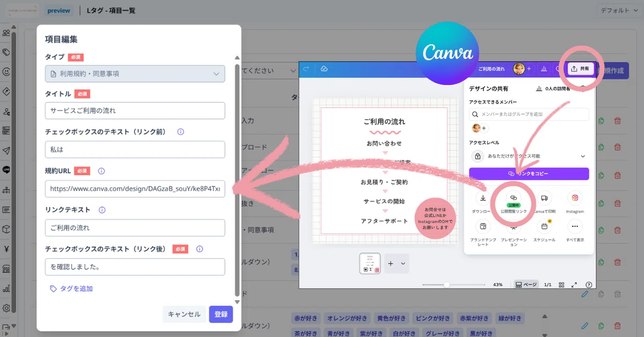Click the 登録 submit button

[221, 314]
